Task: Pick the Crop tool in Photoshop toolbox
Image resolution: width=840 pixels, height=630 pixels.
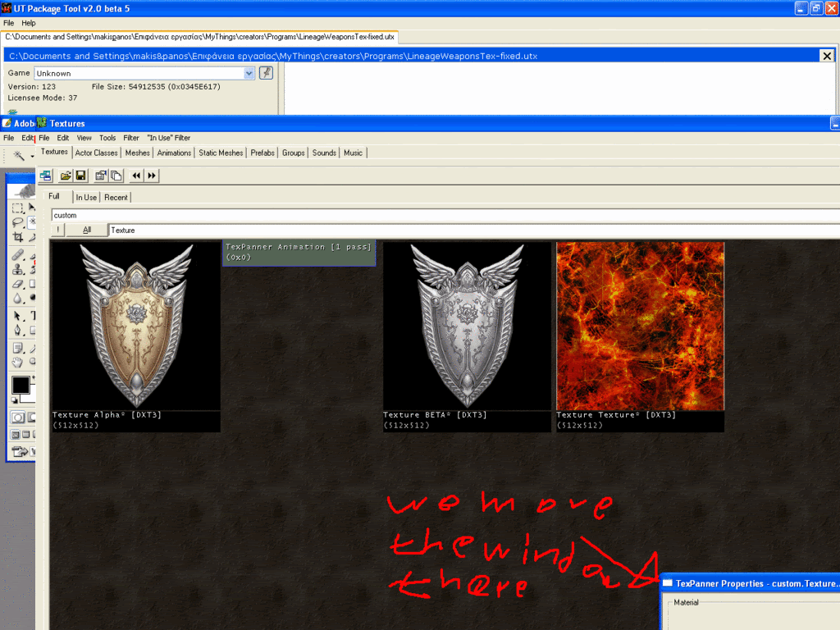Action: 18,237
